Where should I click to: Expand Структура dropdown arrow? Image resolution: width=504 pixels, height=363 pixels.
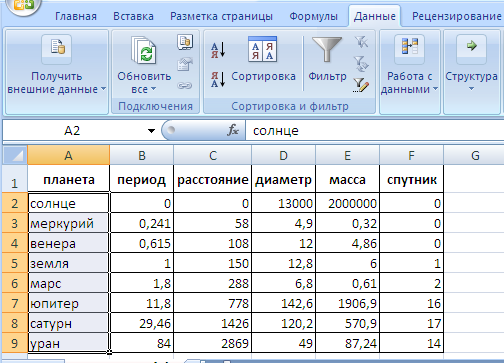tap(471, 89)
